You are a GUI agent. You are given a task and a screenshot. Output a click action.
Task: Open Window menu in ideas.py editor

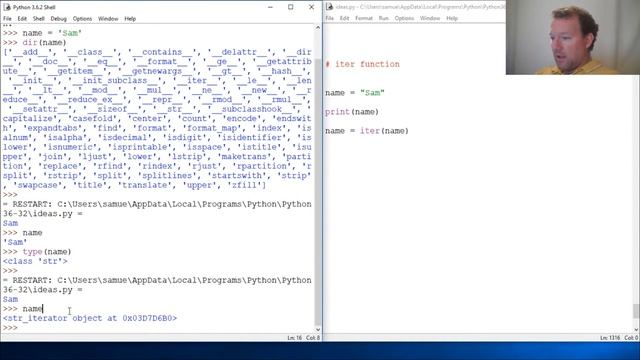[x=430, y=18]
